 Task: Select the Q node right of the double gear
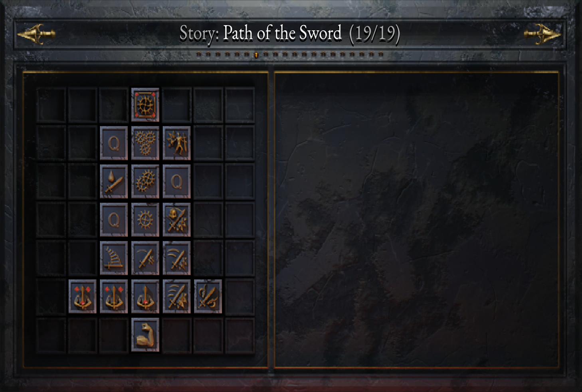(177, 181)
